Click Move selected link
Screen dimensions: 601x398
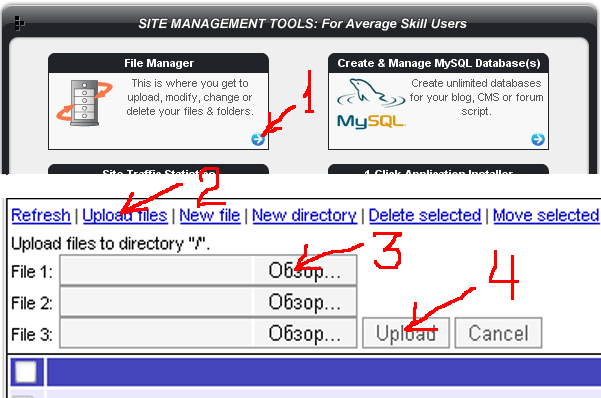coord(546,215)
